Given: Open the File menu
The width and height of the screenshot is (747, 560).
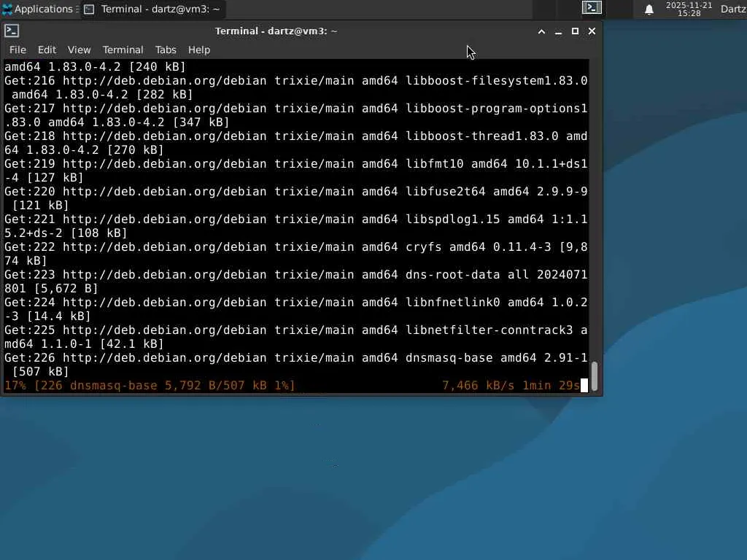Looking at the screenshot, I should [x=18, y=50].
